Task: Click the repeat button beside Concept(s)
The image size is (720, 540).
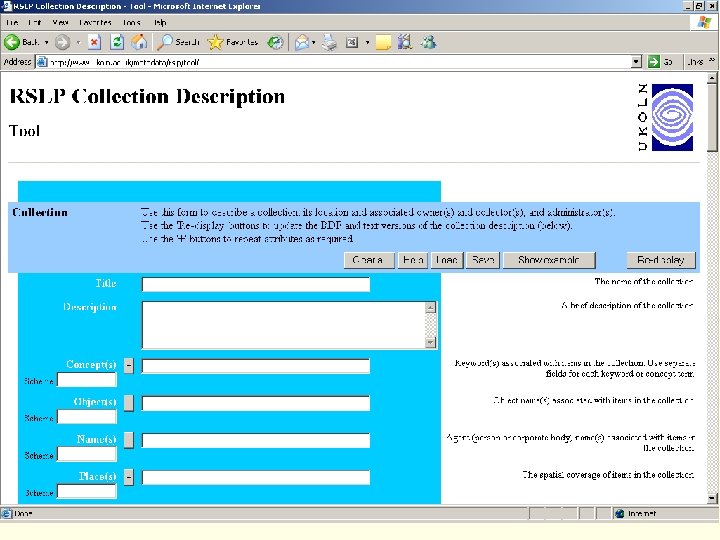Action: [x=129, y=366]
